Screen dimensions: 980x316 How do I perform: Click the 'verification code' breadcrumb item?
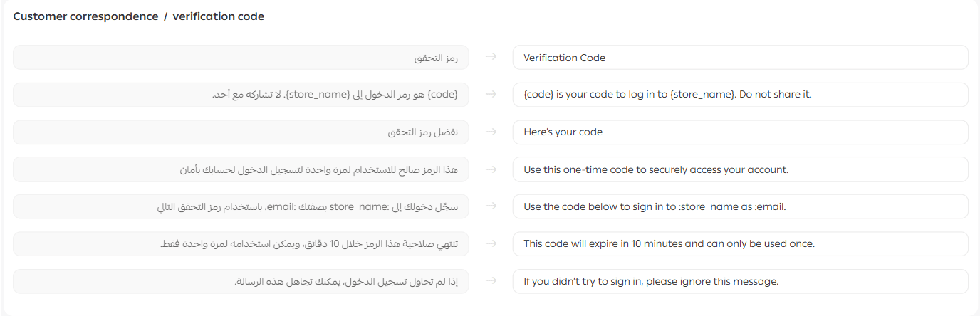(x=218, y=16)
